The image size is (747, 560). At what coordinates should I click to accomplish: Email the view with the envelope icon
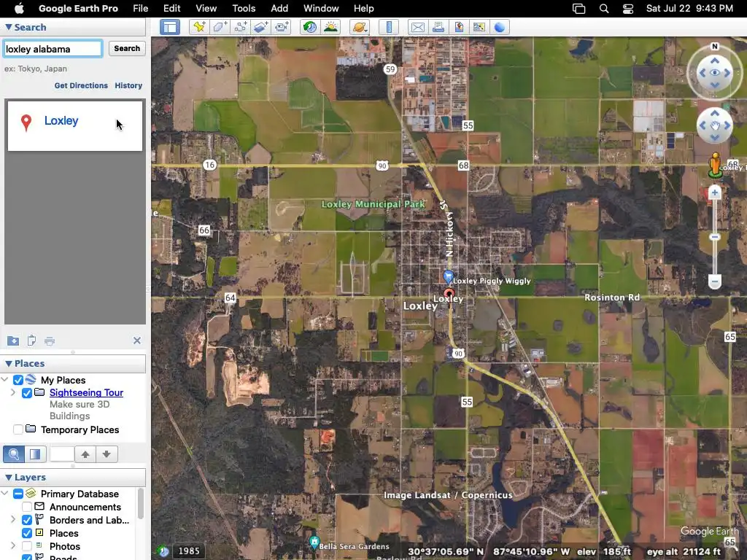point(418,27)
